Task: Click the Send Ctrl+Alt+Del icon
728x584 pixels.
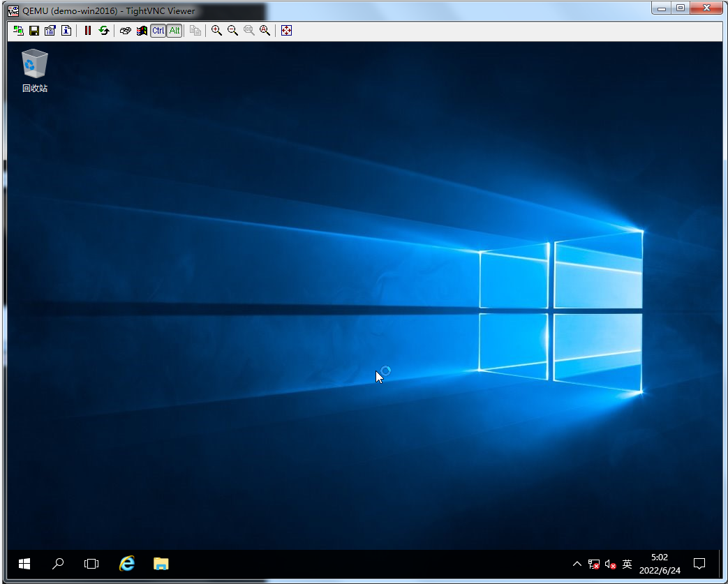Action: point(126,31)
